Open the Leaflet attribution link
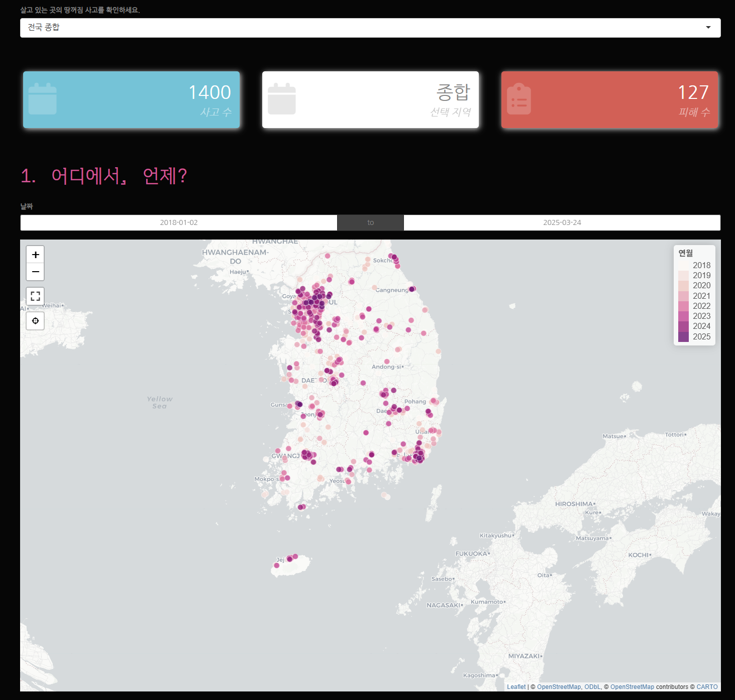Image resolution: width=735 pixels, height=700 pixels. (516, 687)
